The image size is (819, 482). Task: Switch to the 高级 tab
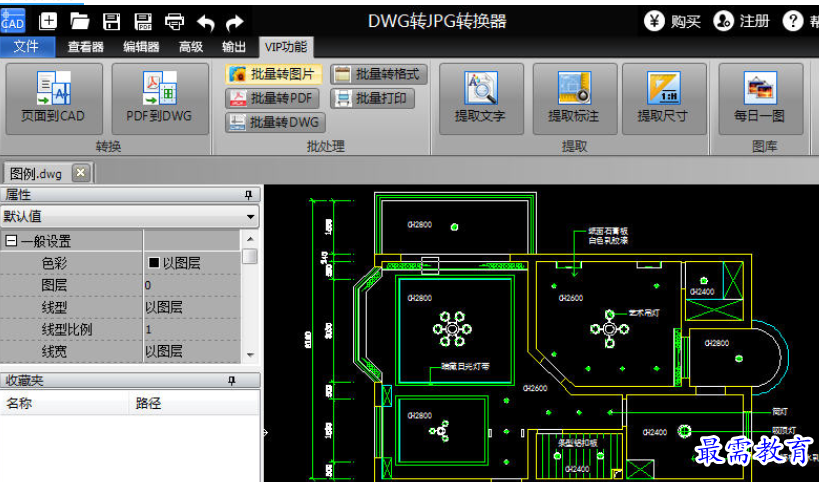(191, 47)
